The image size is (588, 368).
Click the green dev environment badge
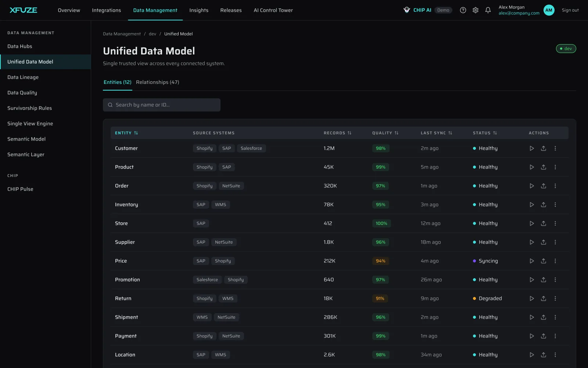click(x=566, y=49)
